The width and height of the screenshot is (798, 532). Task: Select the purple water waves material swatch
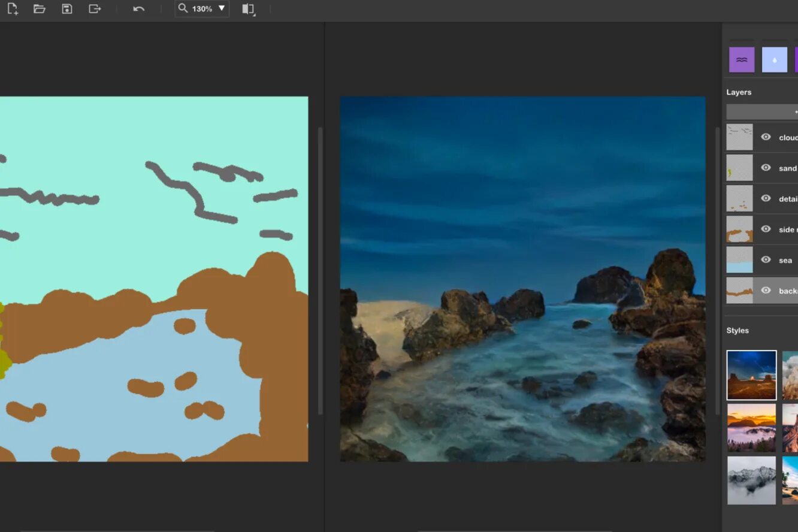(742, 60)
